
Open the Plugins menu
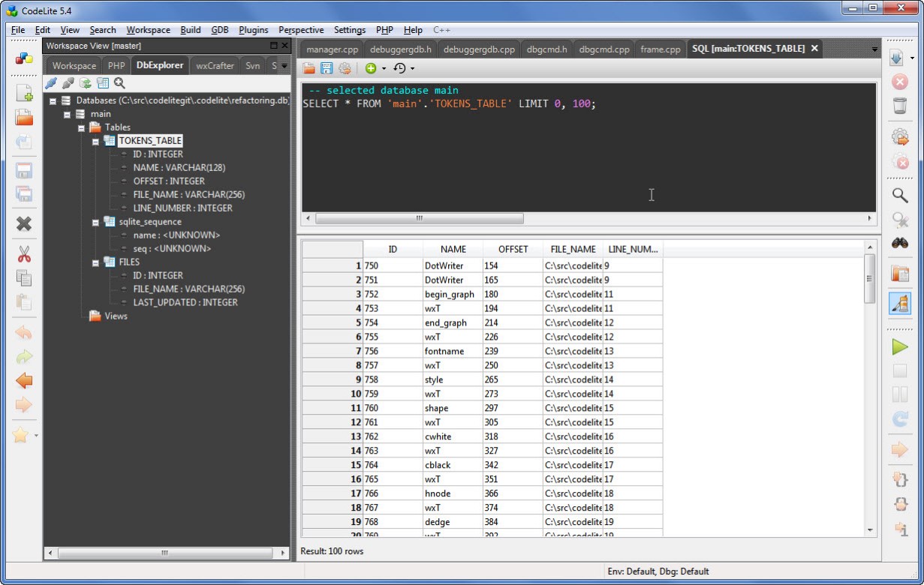pyautogui.click(x=253, y=30)
